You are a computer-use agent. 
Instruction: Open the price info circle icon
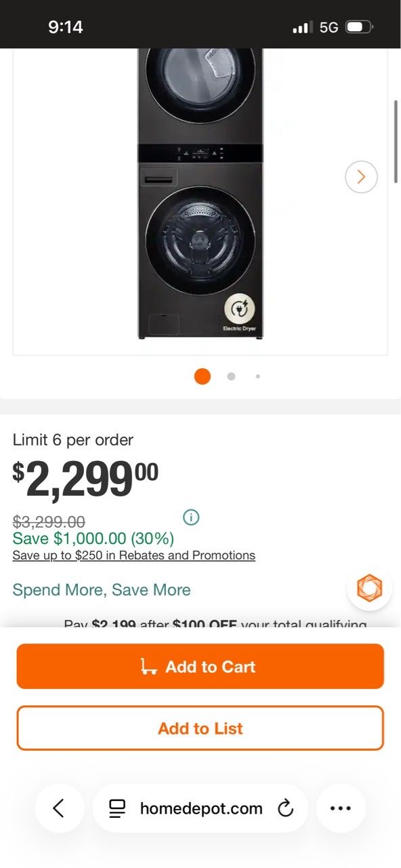(x=191, y=517)
